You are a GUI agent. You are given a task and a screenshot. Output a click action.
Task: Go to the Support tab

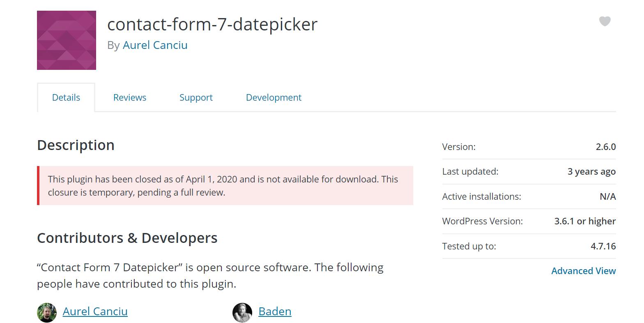[196, 97]
